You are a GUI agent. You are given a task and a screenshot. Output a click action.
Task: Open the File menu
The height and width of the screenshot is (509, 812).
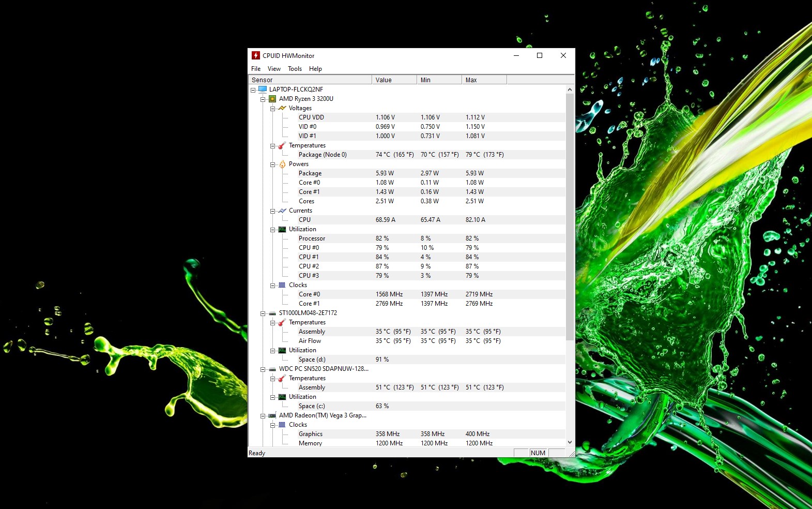click(256, 69)
